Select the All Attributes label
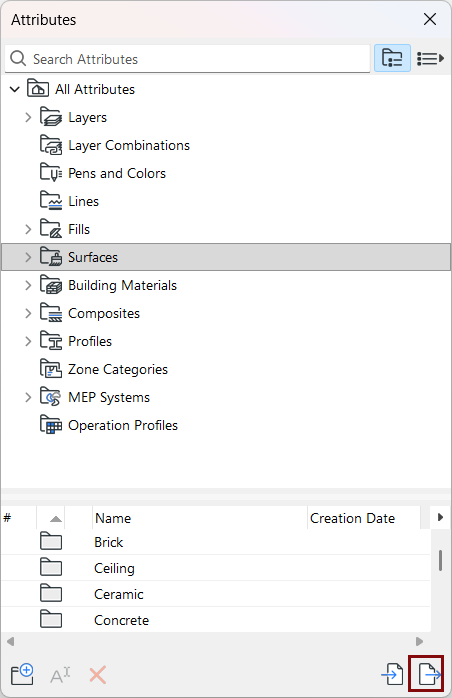The image size is (452, 698). click(x=95, y=89)
